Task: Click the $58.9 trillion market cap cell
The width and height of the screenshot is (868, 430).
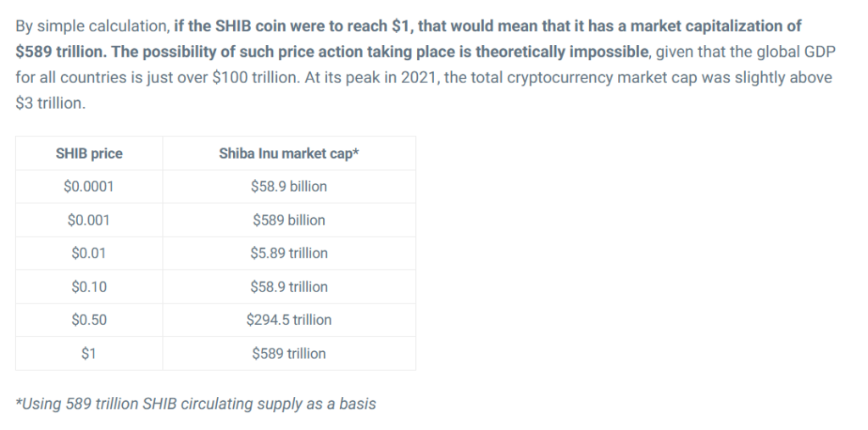Action: click(x=288, y=287)
